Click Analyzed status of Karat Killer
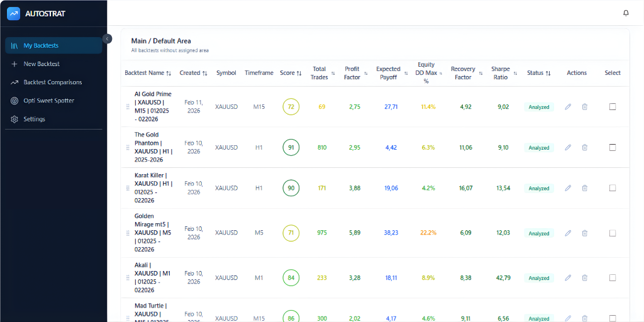This screenshot has width=644, height=322. click(x=539, y=188)
